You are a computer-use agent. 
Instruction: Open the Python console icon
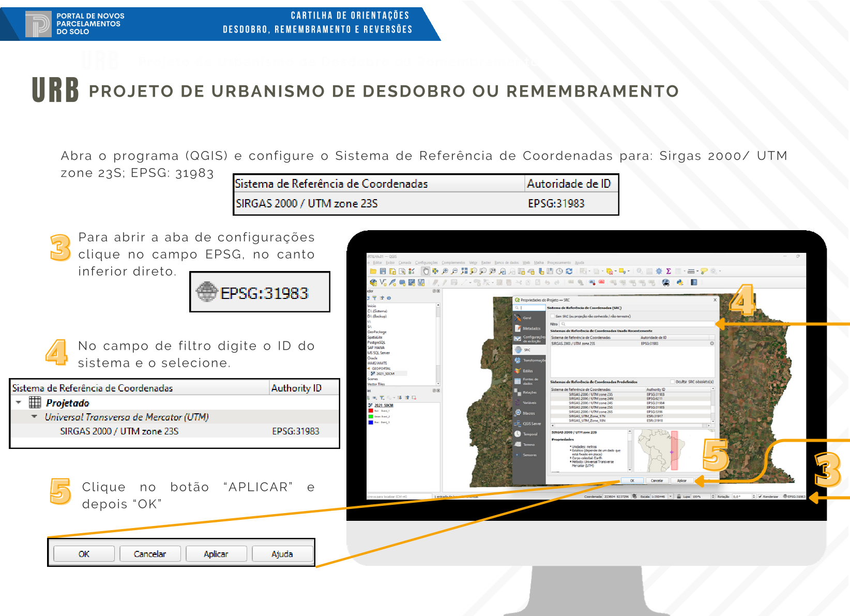(x=680, y=282)
